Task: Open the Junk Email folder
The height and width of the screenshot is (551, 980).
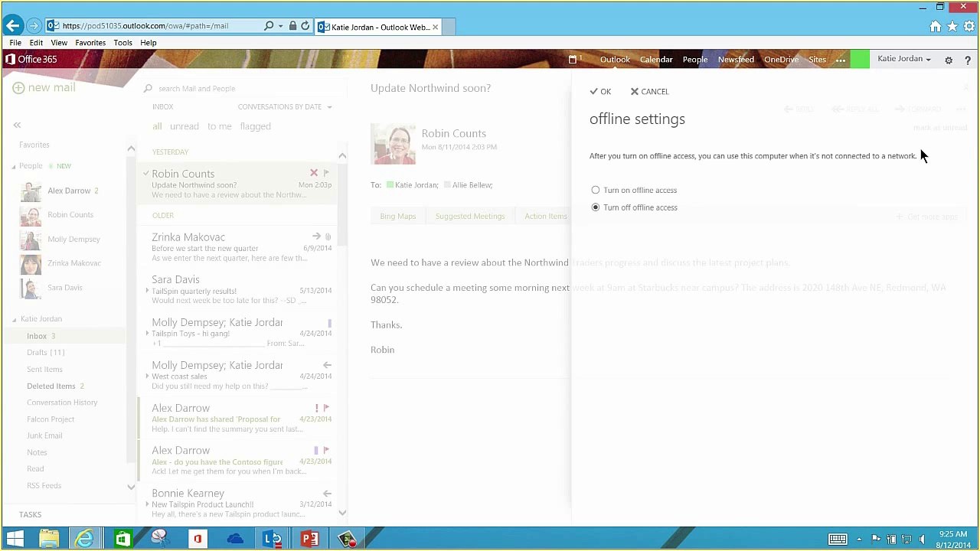Action: pyautogui.click(x=44, y=435)
